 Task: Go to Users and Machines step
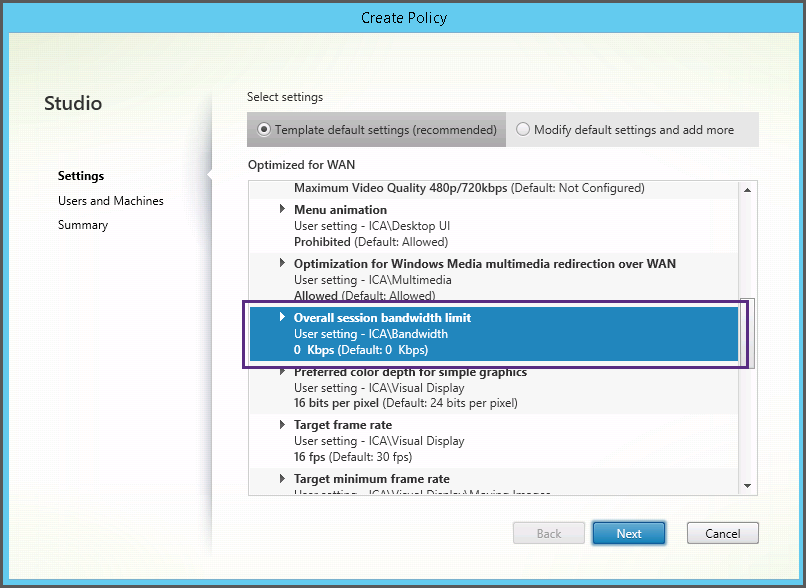pos(111,200)
